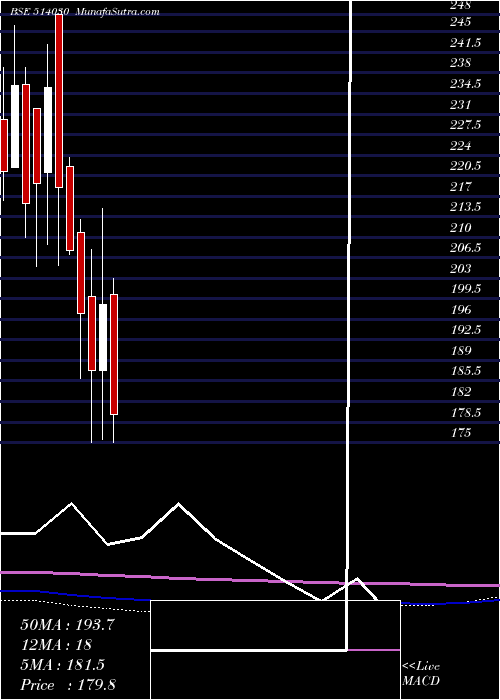Click the 50MA : 193.7 legend entry
The image size is (500, 700).
(x=68, y=625)
